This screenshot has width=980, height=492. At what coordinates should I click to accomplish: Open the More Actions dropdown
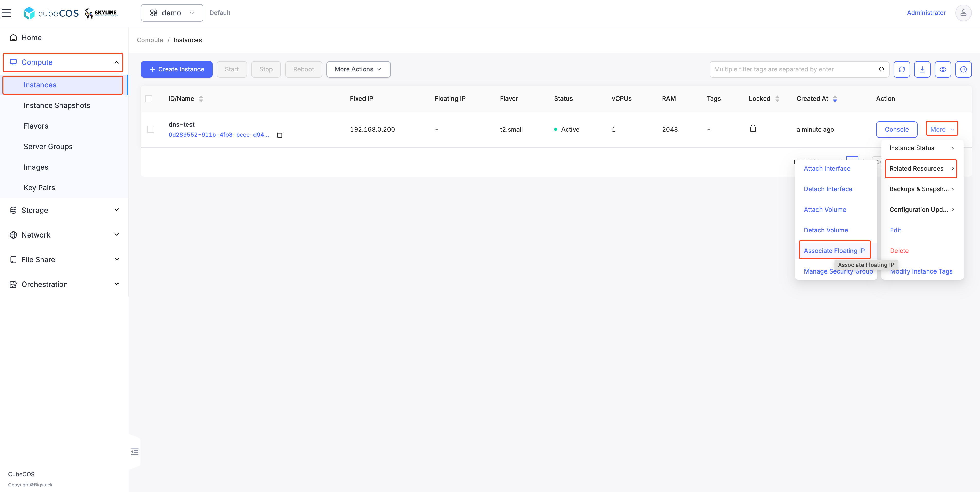[358, 69]
